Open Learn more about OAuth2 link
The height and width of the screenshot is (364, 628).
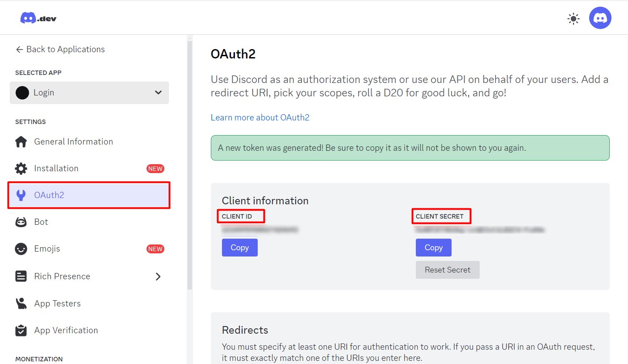[260, 117]
